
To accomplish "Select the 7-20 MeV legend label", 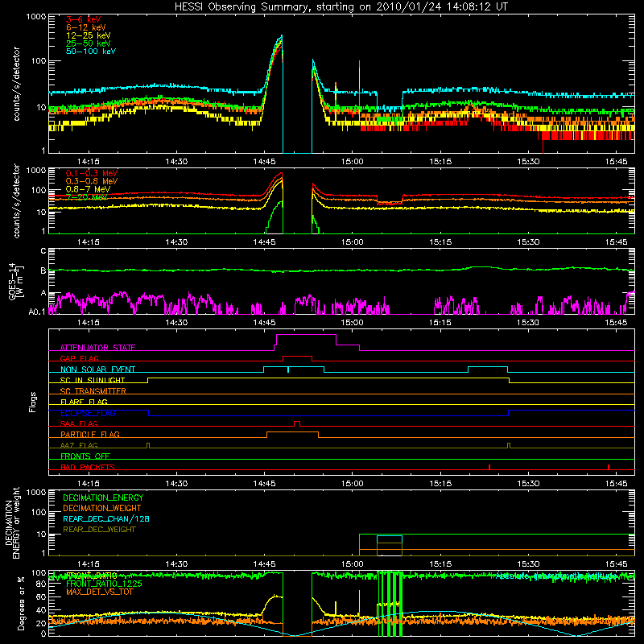I will point(87,197).
